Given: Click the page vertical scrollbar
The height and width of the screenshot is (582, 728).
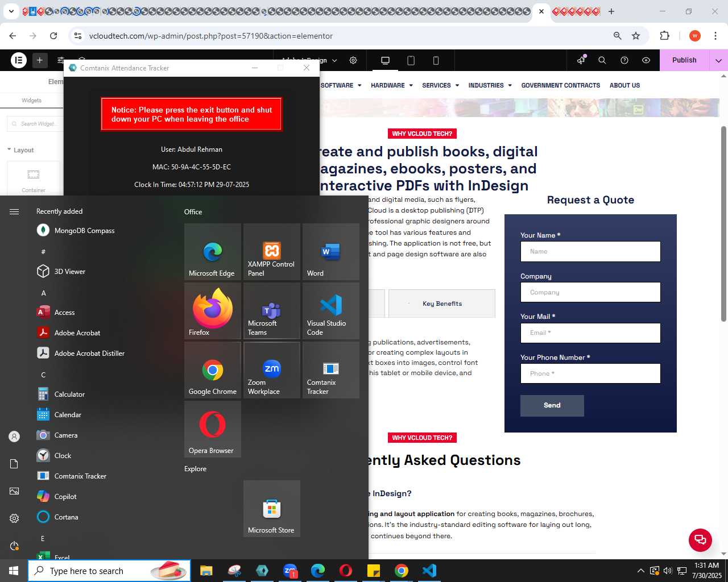Looking at the screenshot, I should pos(723,223).
